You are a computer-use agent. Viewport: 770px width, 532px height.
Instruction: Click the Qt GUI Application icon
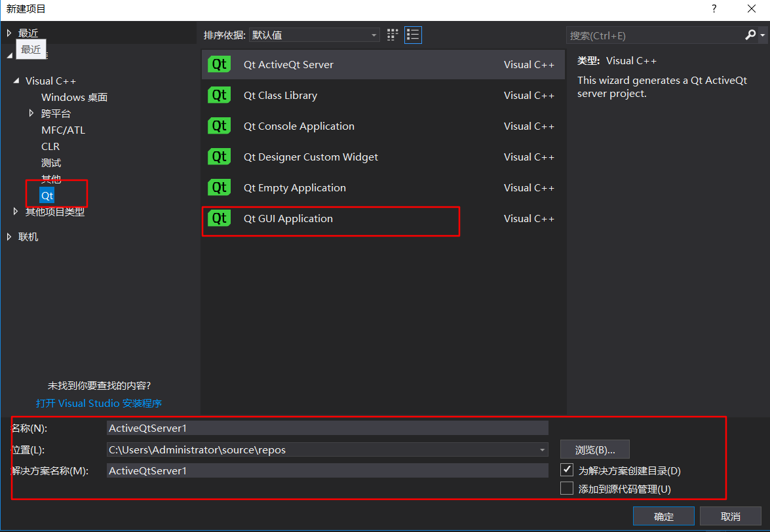(x=219, y=218)
